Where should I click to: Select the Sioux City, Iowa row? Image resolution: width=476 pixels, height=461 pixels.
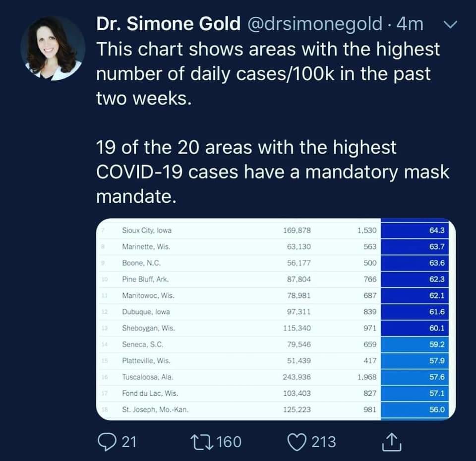point(147,230)
